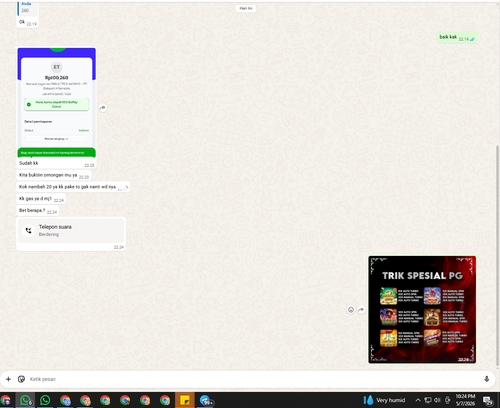Select 'Kita buktiin omongan mu ya' message
The width and height of the screenshot is (500, 408).
click(54, 175)
